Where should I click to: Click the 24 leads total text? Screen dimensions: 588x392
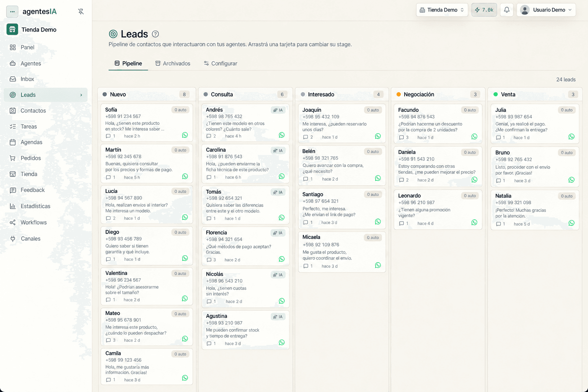566,80
